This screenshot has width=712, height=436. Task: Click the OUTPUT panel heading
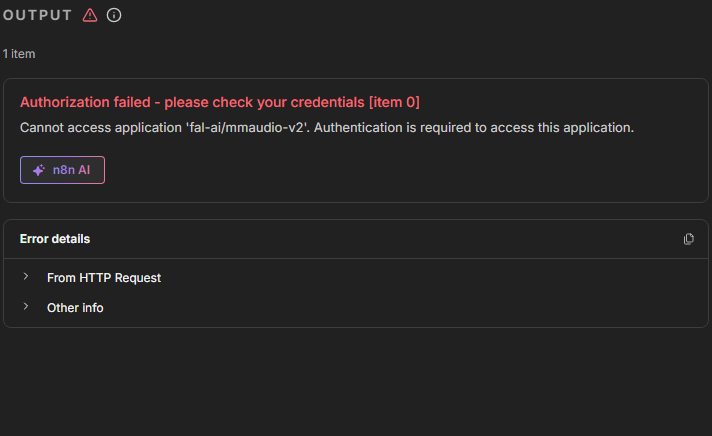tap(37, 15)
